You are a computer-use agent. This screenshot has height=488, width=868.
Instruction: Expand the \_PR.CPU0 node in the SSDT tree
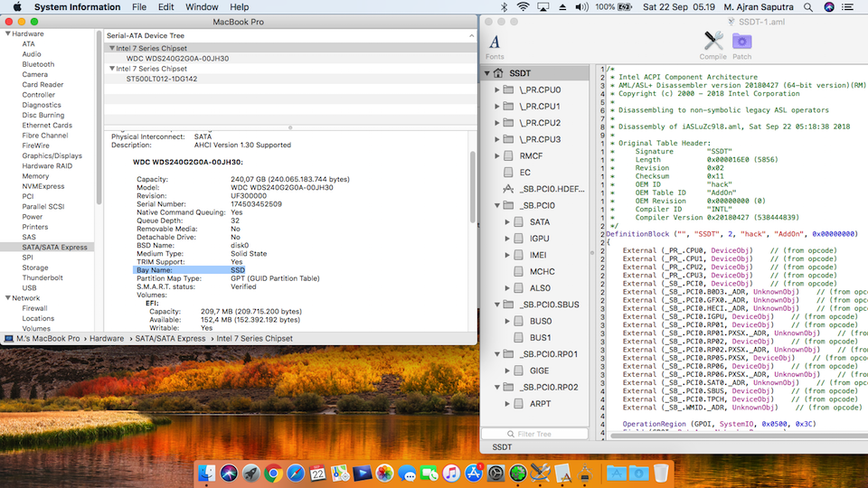tap(496, 89)
